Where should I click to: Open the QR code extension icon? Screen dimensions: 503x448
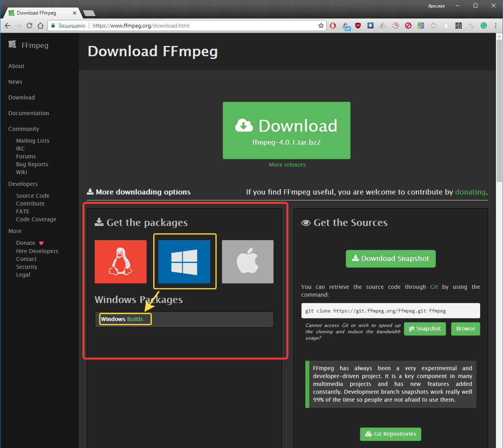click(459, 26)
